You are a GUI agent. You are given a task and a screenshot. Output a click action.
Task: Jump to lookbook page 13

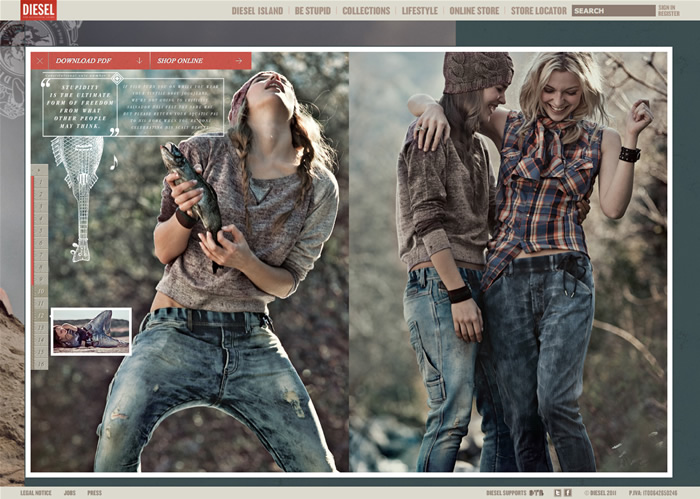[41, 327]
